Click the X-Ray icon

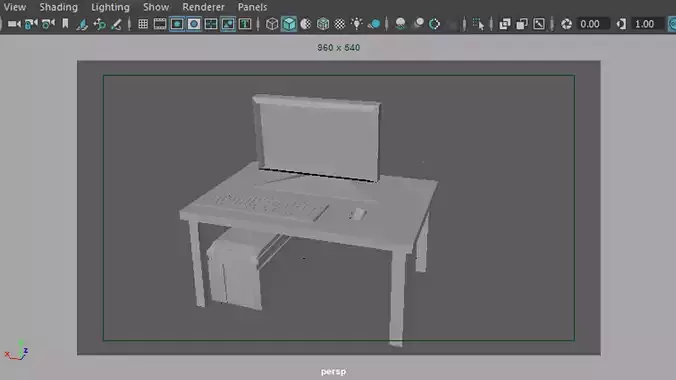(x=505, y=24)
